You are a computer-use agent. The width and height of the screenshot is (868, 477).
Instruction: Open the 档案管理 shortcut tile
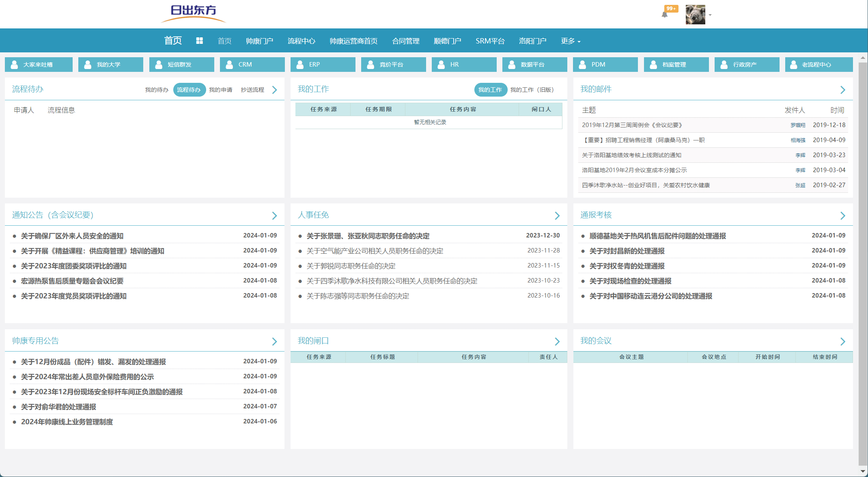[x=676, y=65]
